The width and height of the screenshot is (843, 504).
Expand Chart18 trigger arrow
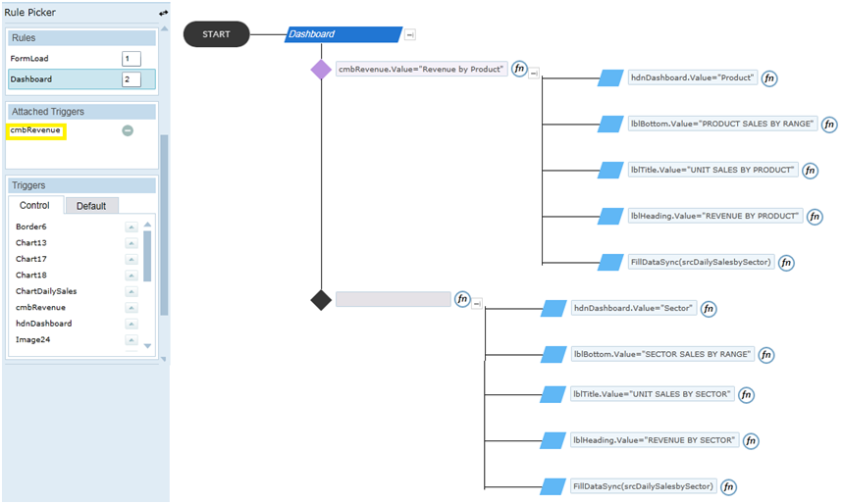coord(132,276)
